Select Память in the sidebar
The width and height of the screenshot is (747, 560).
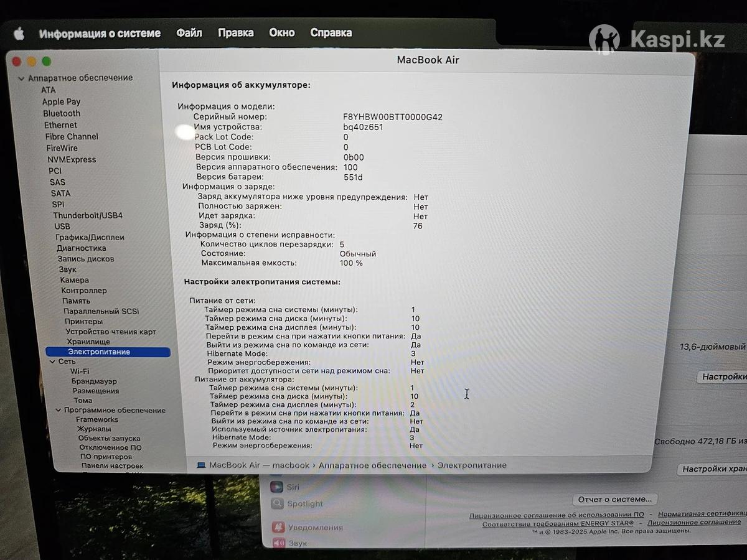[x=76, y=301]
